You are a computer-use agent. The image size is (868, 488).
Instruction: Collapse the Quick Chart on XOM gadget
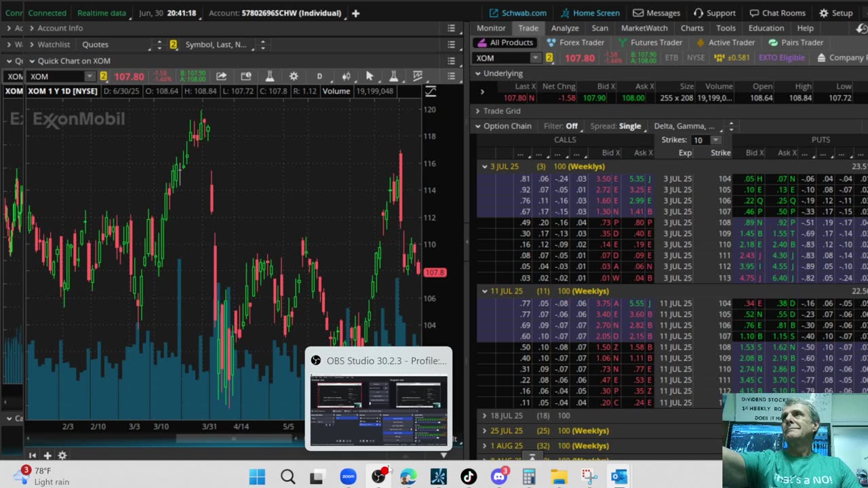click(31, 60)
